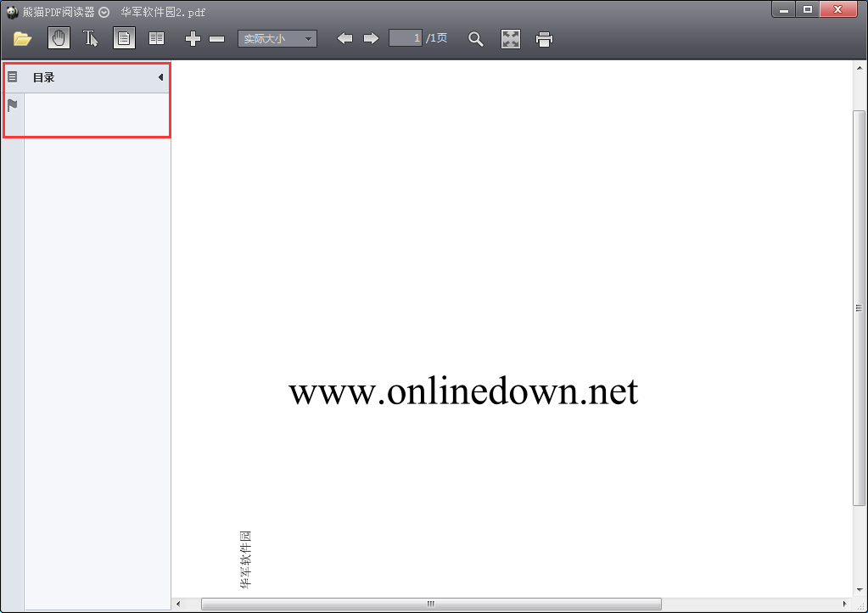
Task: Toggle two-page facing view
Action: (156, 38)
